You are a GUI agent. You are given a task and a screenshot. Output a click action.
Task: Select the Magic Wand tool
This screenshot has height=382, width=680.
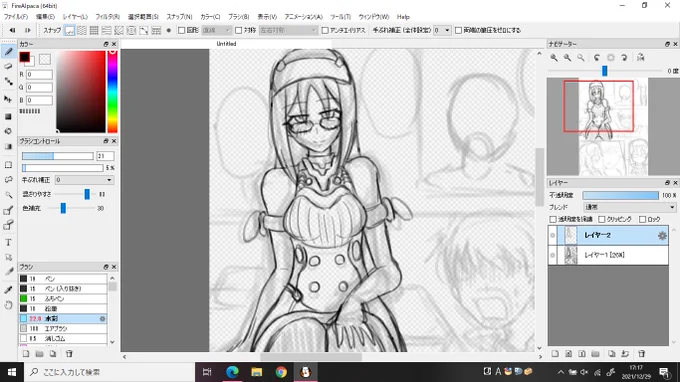pyautogui.click(x=8, y=195)
